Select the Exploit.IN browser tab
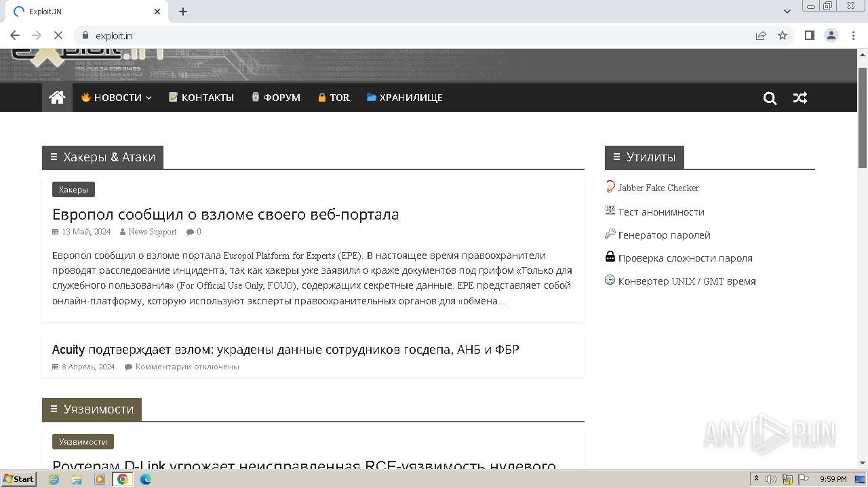Image resolution: width=868 pixels, height=488 pixels. 87,12
